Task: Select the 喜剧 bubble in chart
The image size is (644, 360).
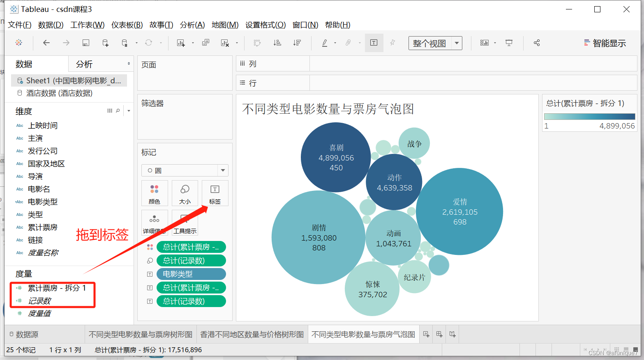Action: pos(336,158)
